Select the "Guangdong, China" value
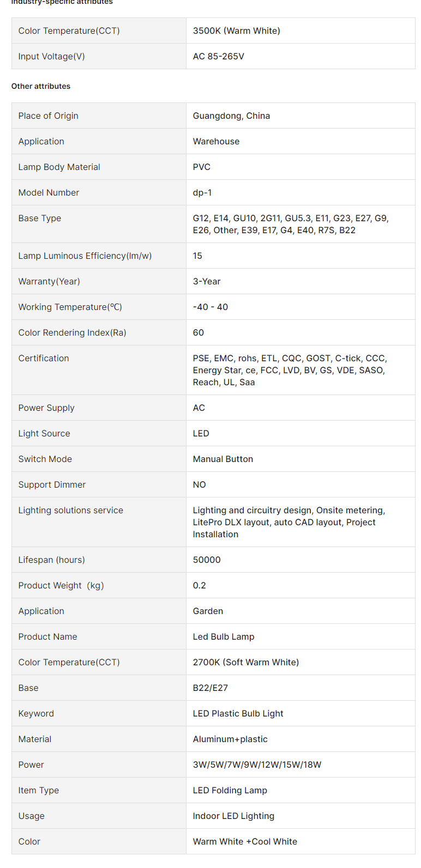This screenshot has width=421, height=868. pyautogui.click(x=231, y=116)
